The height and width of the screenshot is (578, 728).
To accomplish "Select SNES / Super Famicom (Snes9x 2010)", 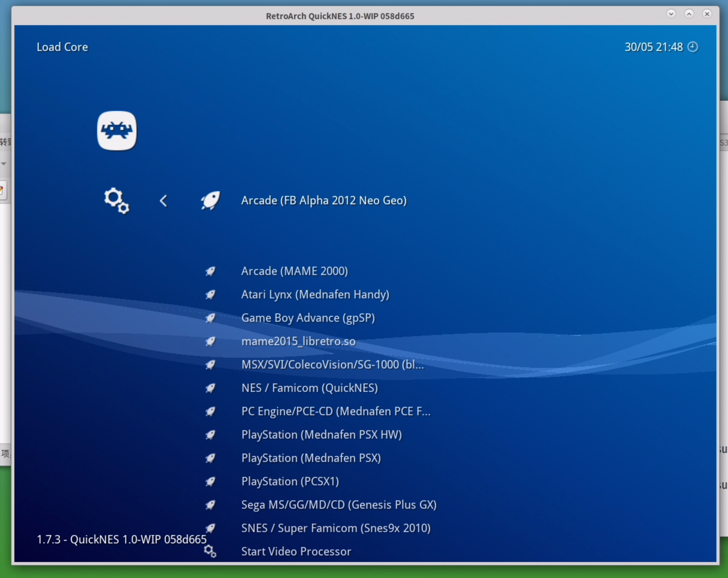I will (335, 528).
